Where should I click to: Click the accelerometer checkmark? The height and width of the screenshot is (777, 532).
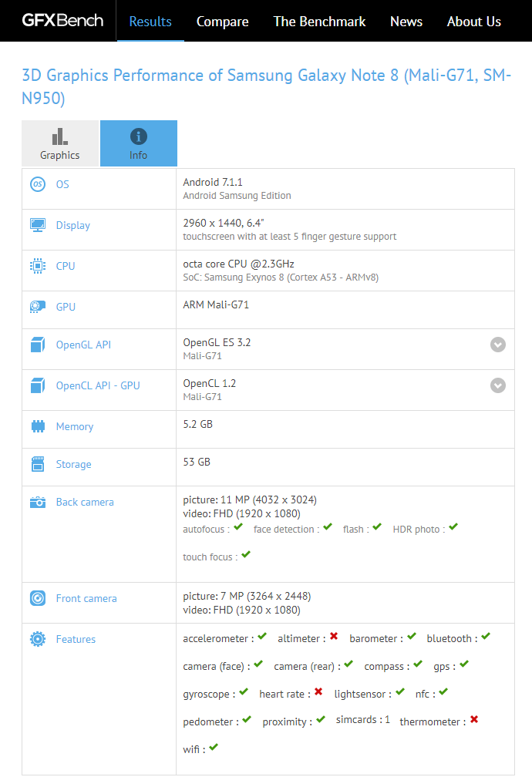262,636
